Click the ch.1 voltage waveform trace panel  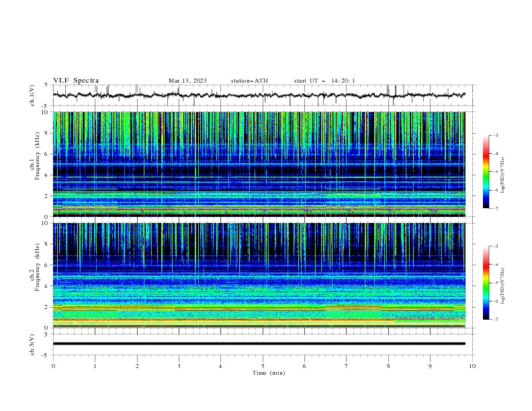(263, 95)
